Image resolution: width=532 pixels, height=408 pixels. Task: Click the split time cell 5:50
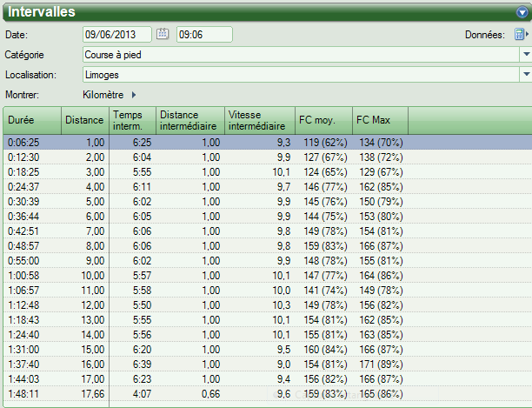[x=142, y=304]
